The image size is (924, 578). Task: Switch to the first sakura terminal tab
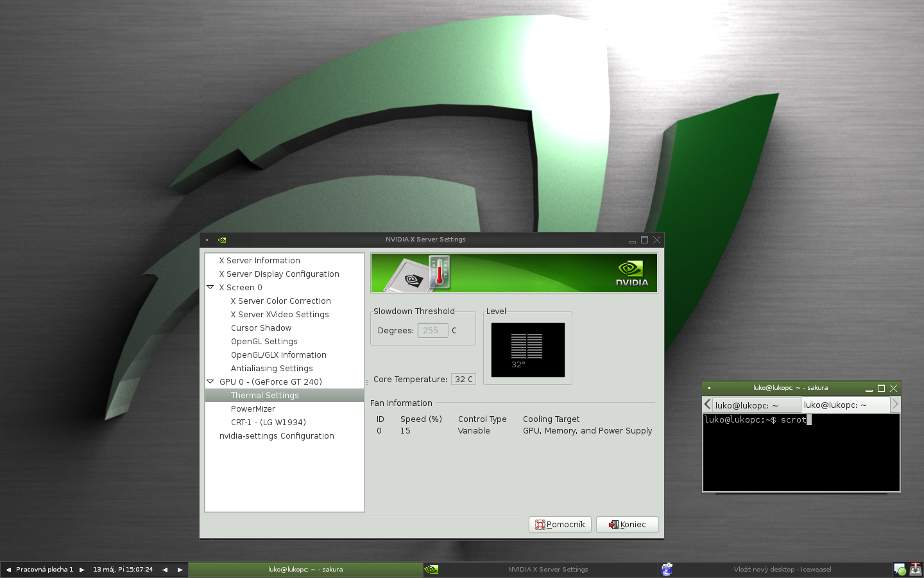click(x=757, y=405)
